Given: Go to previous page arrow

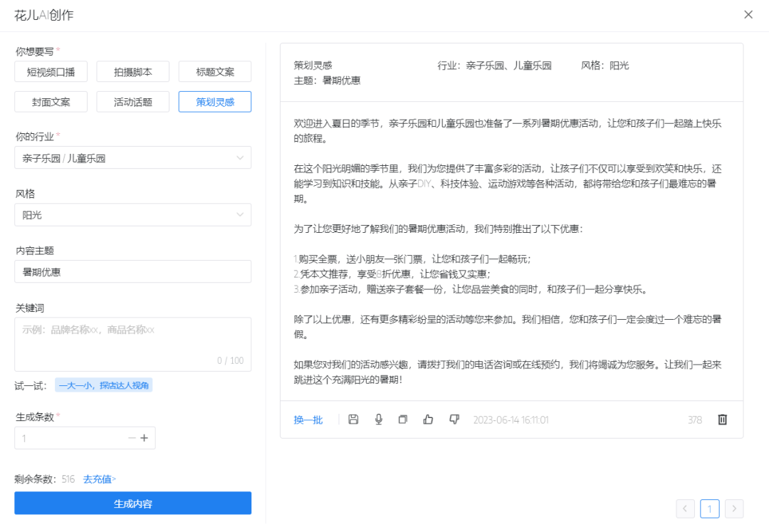Looking at the screenshot, I should pos(685,508).
